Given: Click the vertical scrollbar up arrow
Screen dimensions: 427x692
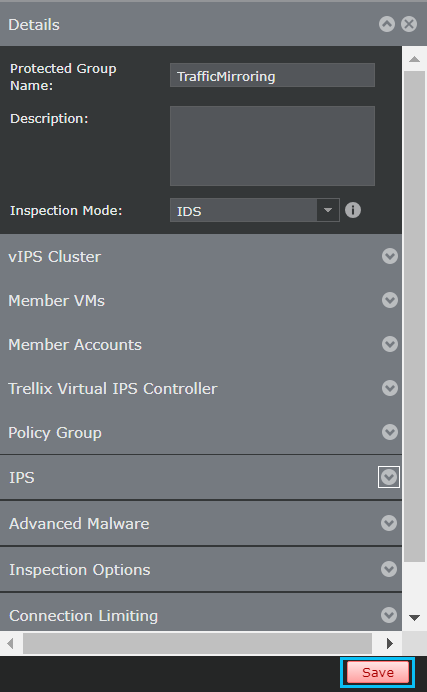Looking at the screenshot, I should 414,59.
